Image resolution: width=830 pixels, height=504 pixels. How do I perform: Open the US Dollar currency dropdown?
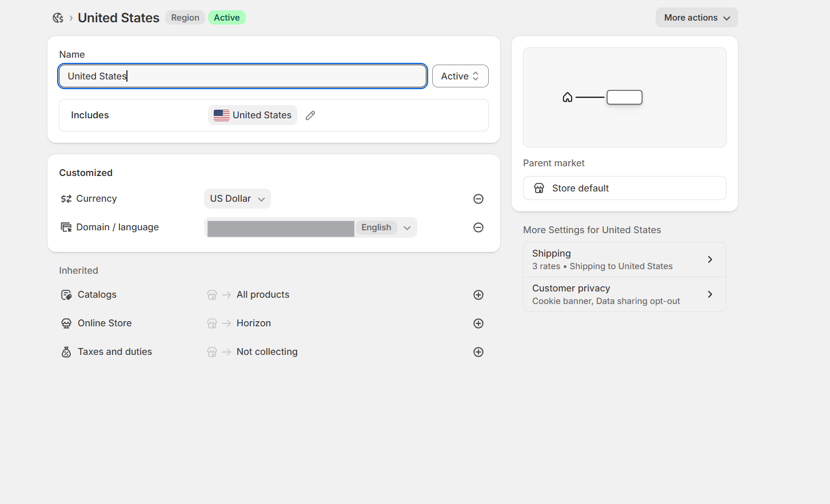[x=237, y=199]
